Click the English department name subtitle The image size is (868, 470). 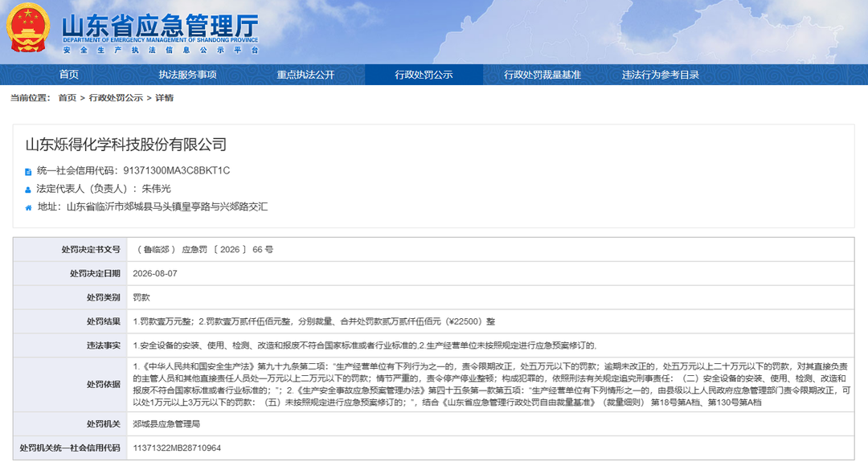160,40
